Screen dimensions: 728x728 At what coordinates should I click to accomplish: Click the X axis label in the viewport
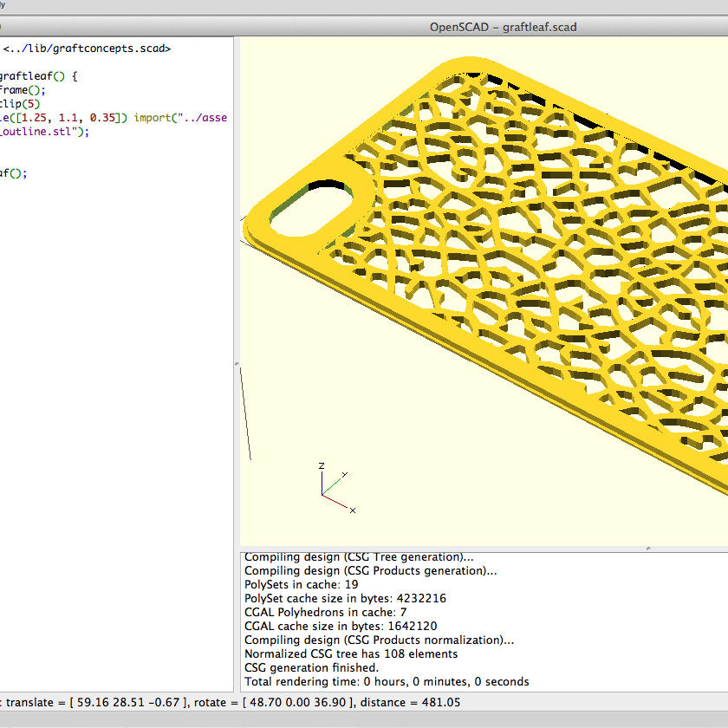(352, 510)
